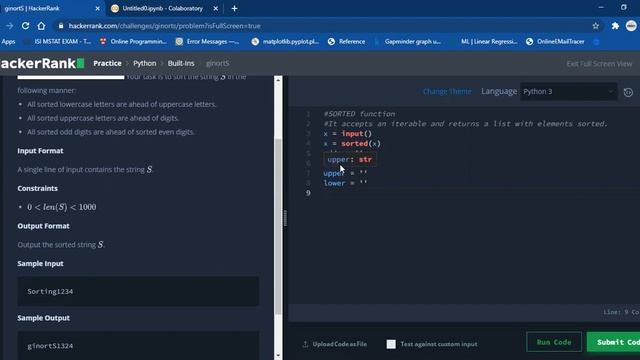Viewport: 640px width, 360px height.
Task: Restore down the browser window
Action: tap(624, 7)
